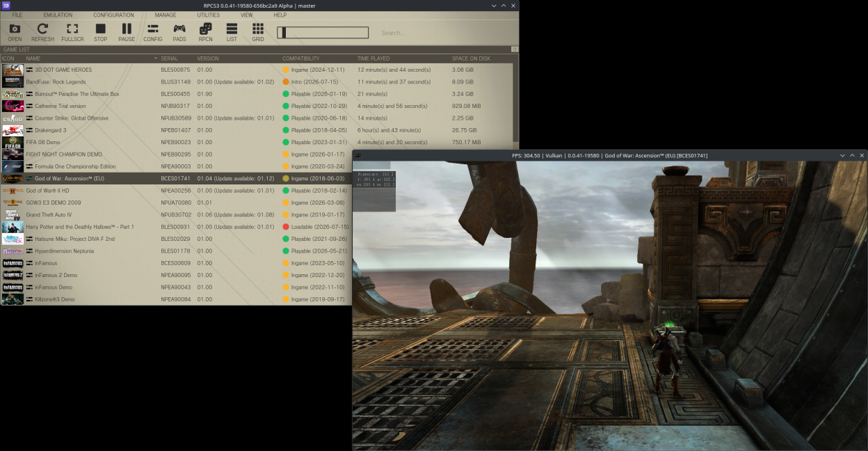Open the Utilities menu
This screenshot has height=451, width=868.
pos(209,15)
